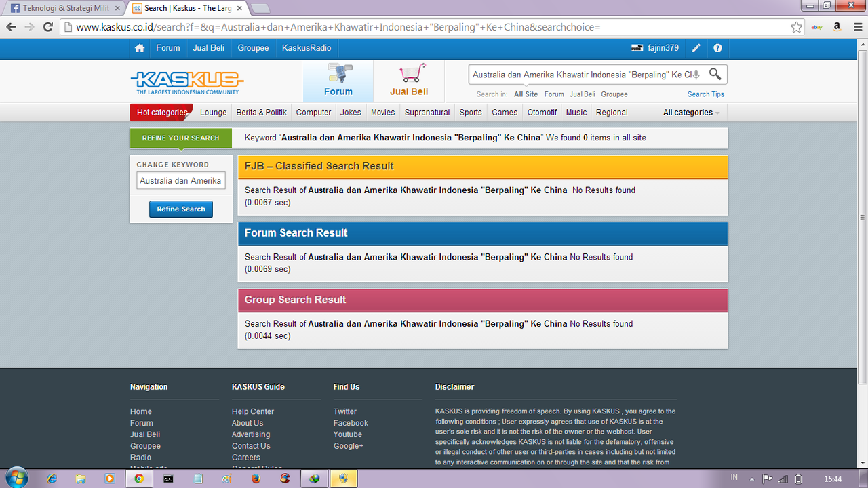This screenshot has height=488, width=868.
Task: Click the eBay extension icon
Action: (817, 27)
